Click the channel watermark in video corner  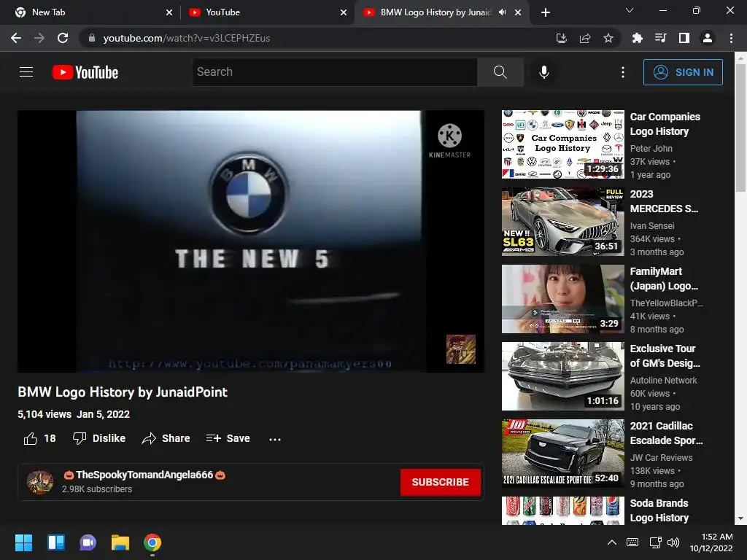click(x=461, y=349)
